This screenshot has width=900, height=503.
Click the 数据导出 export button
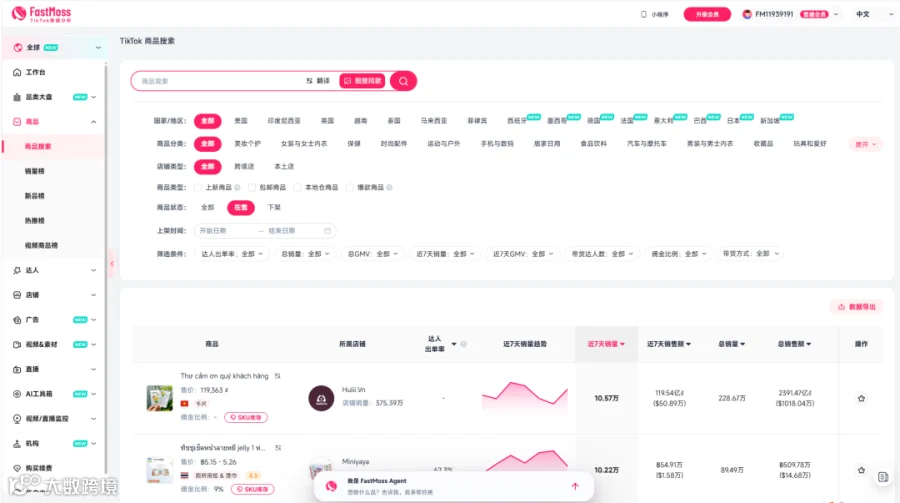click(857, 307)
